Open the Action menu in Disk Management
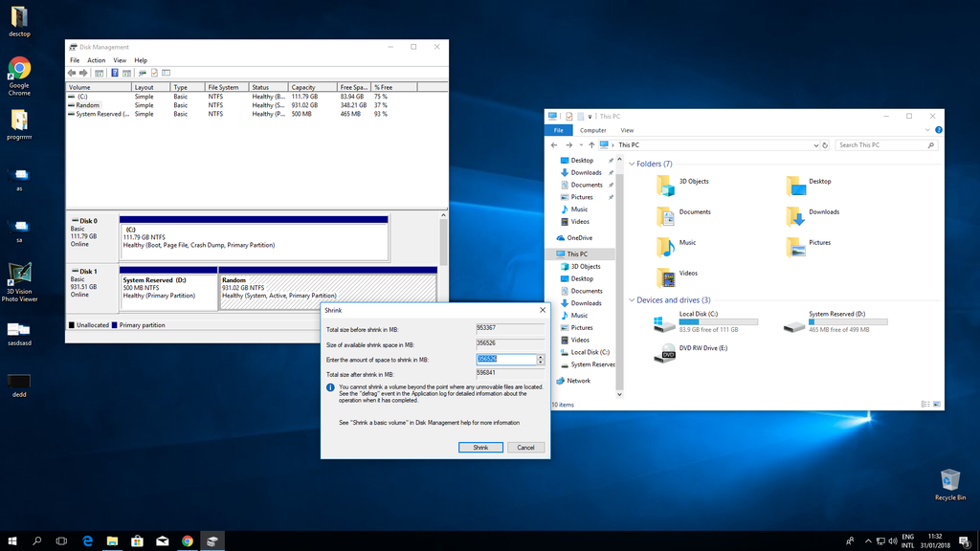This screenshot has width=980, height=551. (x=97, y=60)
